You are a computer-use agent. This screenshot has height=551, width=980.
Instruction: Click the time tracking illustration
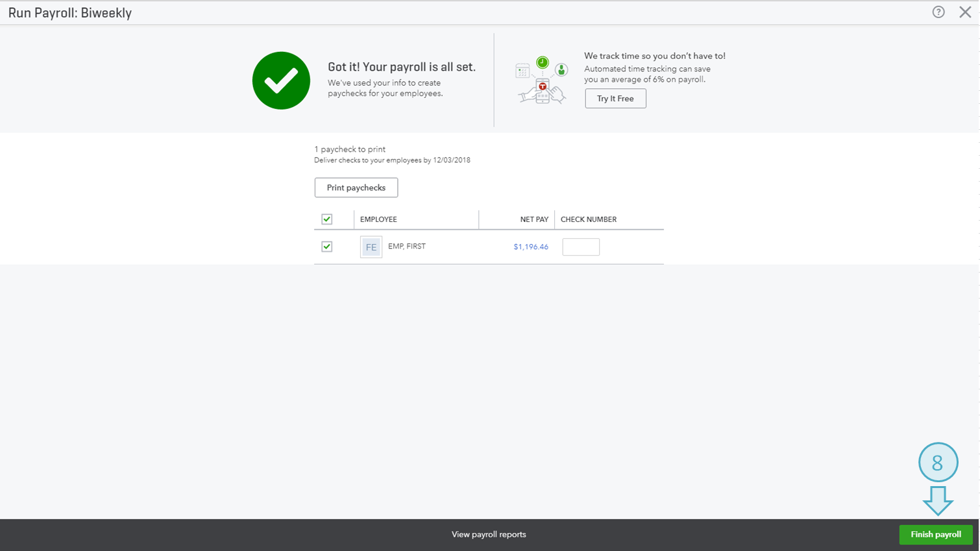pos(541,80)
